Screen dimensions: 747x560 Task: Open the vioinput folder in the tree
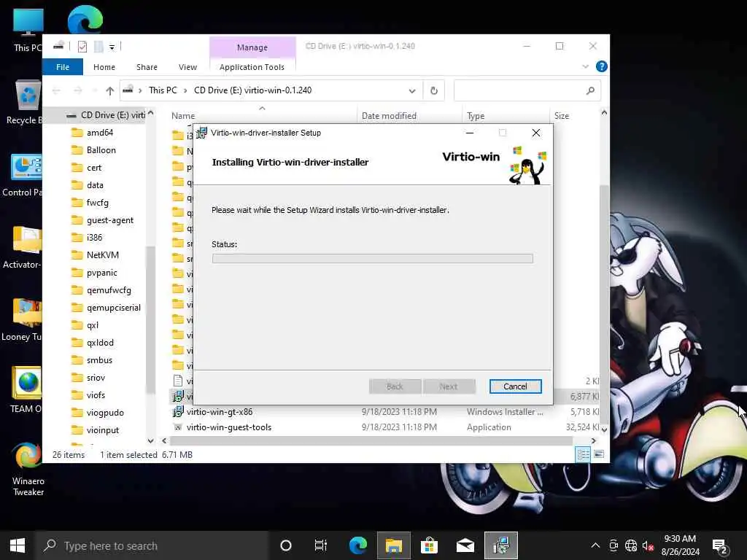pyautogui.click(x=102, y=430)
